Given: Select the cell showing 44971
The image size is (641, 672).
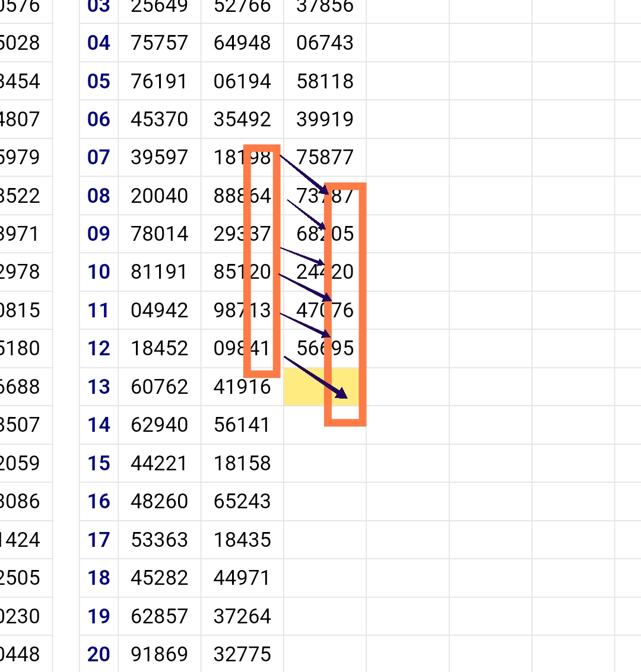Looking at the screenshot, I should tap(242, 578).
